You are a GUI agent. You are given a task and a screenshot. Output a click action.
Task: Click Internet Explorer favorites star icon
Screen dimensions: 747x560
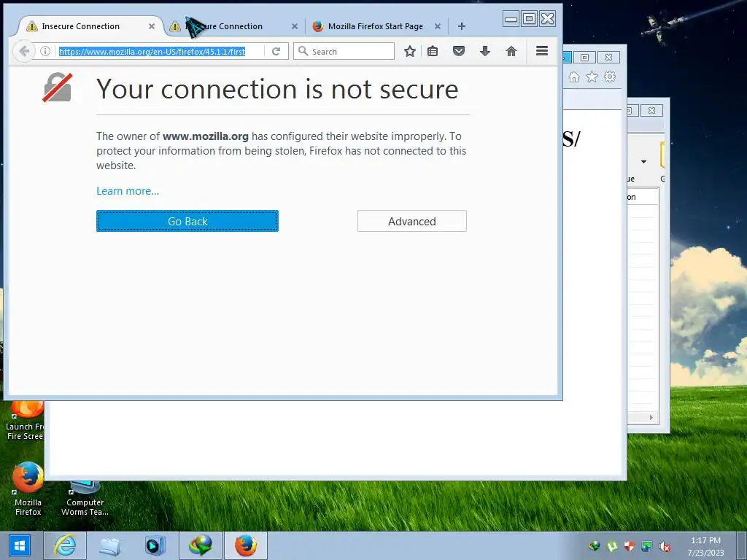pos(592,77)
